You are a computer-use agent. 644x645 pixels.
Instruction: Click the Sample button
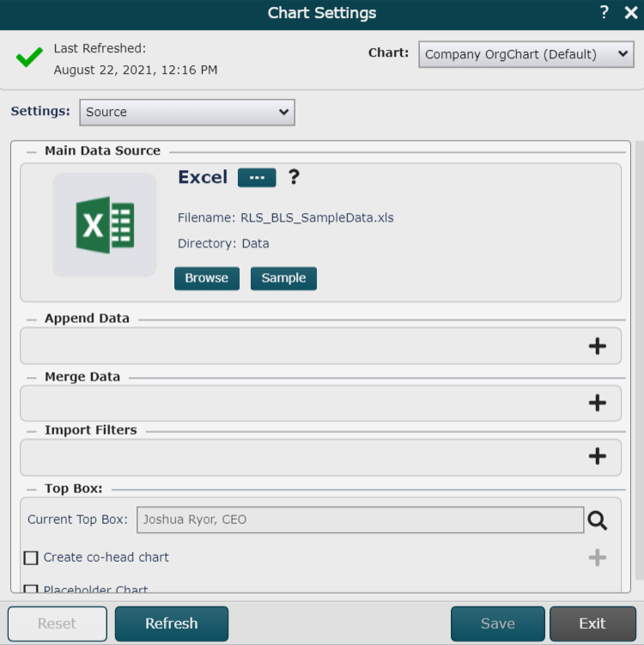pos(283,278)
